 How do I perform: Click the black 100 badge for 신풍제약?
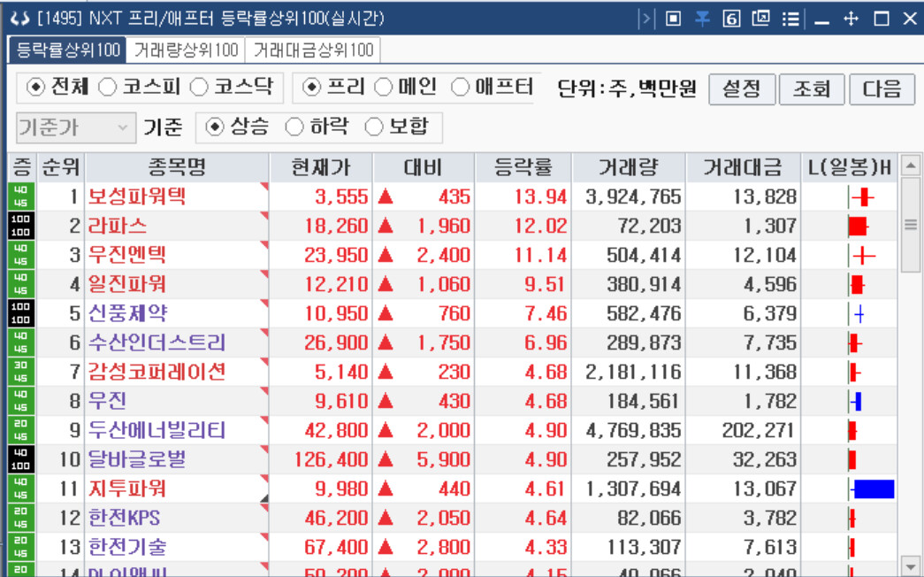point(20,313)
